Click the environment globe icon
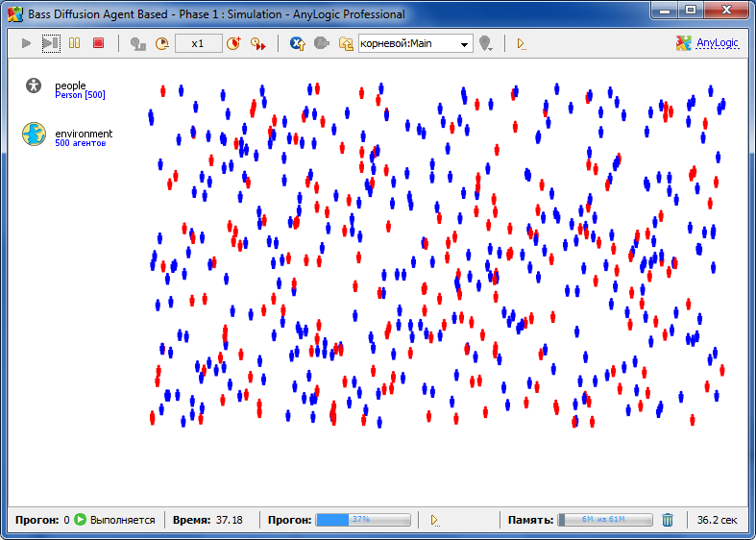The image size is (756, 540). (34, 134)
